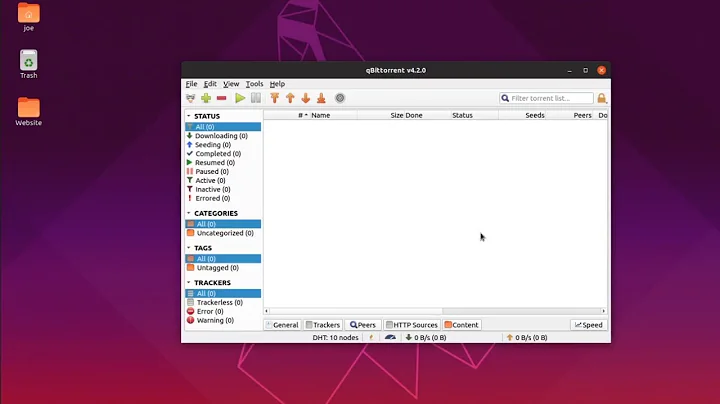Click the lock qBittorrent padlock icon
The image size is (720, 404).
(602, 98)
